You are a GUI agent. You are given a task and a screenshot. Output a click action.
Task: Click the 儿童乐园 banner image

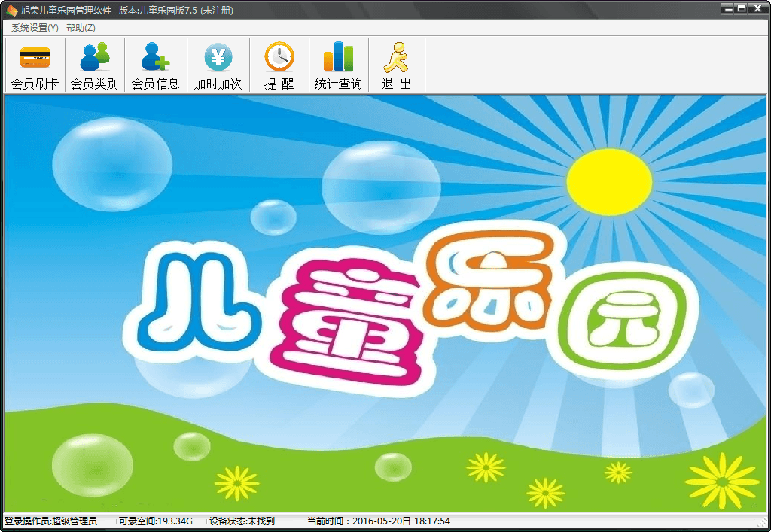385,303
